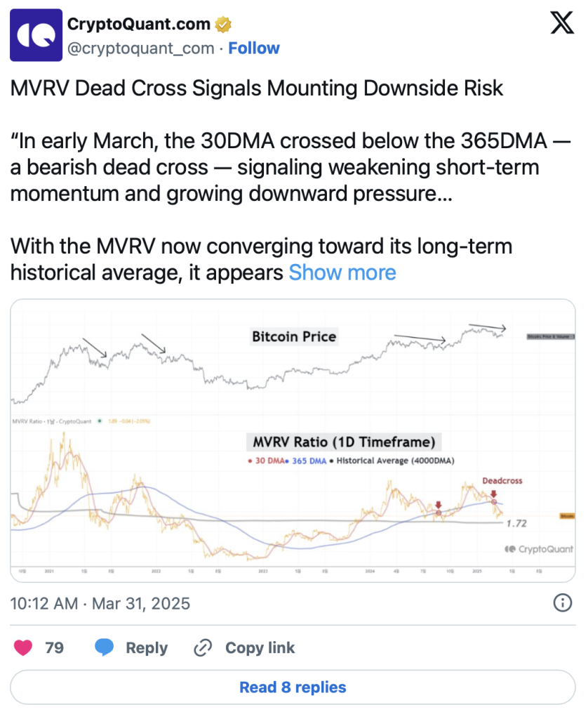The image size is (588, 719).
Task: Click the copy link chain icon
Action: click(x=203, y=647)
